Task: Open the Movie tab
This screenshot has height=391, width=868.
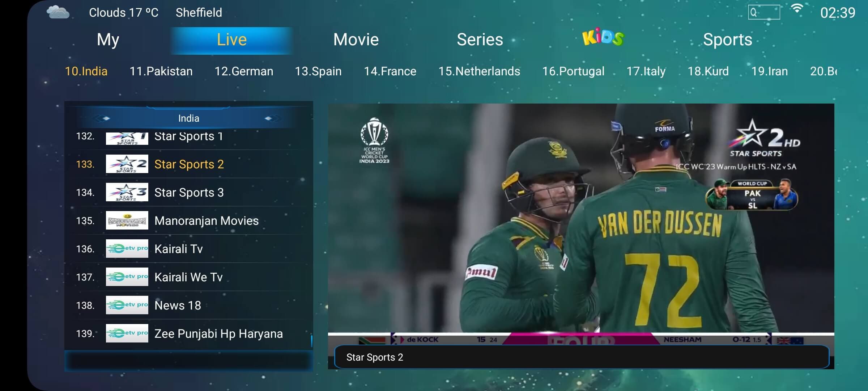Action: click(356, 39)
